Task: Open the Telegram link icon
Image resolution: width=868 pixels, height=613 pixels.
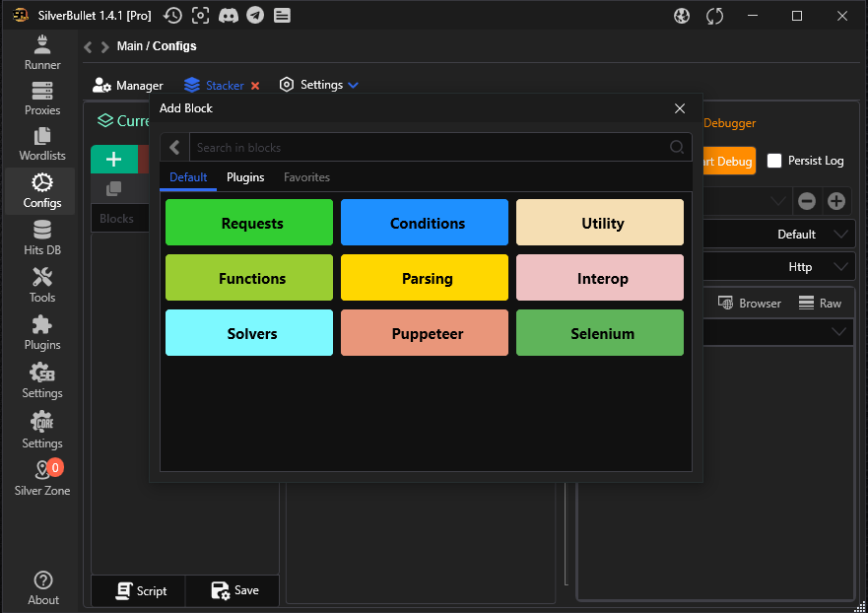Action: [255, 16]
